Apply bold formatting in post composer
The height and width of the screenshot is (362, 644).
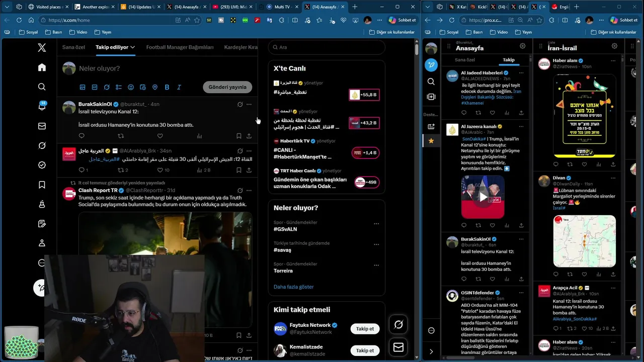tap(167, 87)
